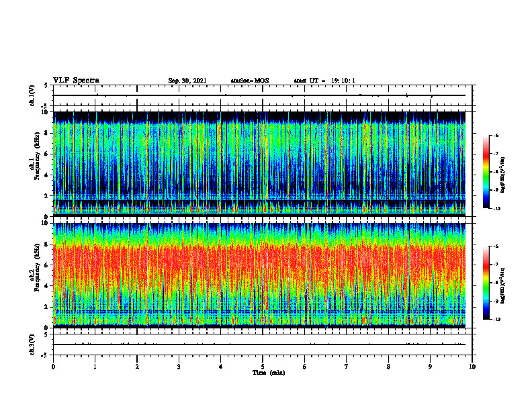The height and width of the screenshot is (411, 532).
Task: Click the 8 kHz tick on ch.1 frequency axis
Action: point(47,133)
